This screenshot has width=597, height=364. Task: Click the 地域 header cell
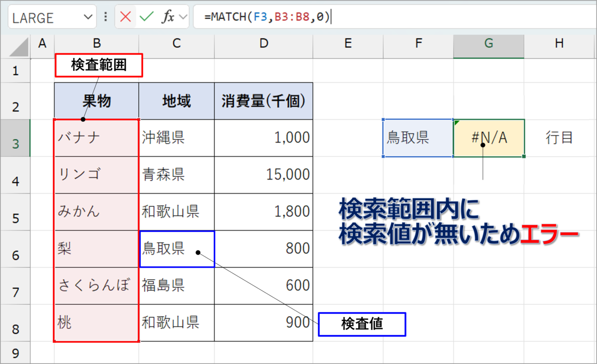(x=177, y=101)
